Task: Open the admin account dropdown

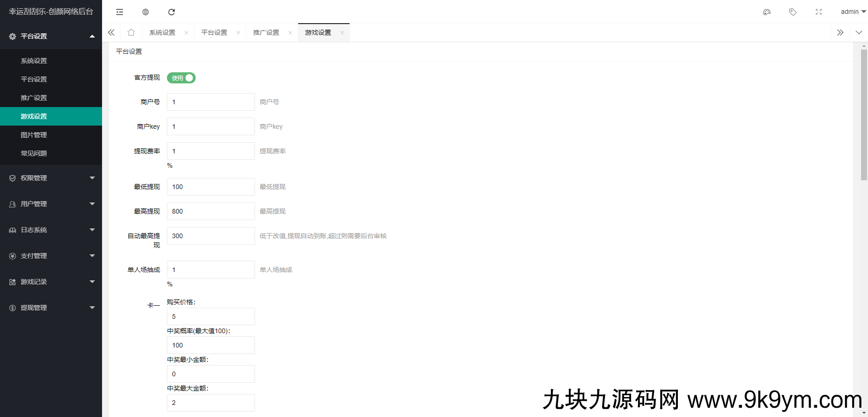Action: point(851,12)
